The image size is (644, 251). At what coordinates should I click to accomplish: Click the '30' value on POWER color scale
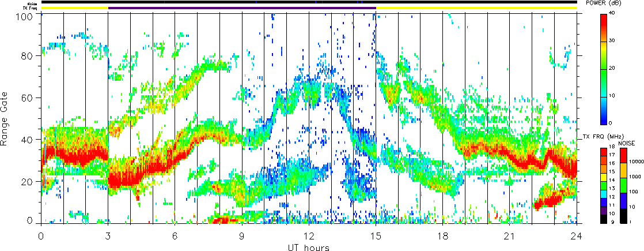(612, 41)
